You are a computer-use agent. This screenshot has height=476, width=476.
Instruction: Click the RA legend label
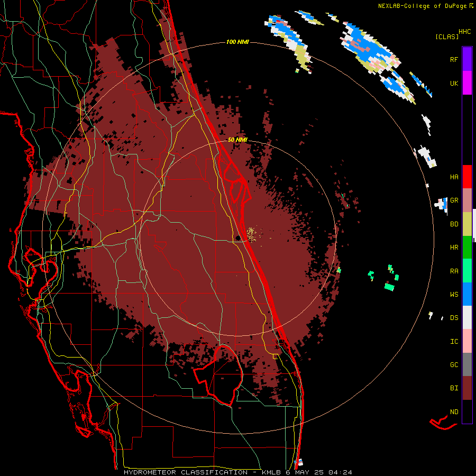pos(454,271)
